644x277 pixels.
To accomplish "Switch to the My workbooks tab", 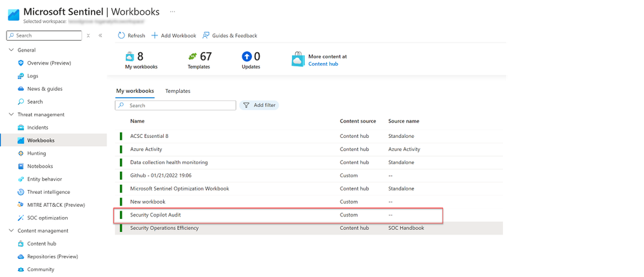I will 135,91.
